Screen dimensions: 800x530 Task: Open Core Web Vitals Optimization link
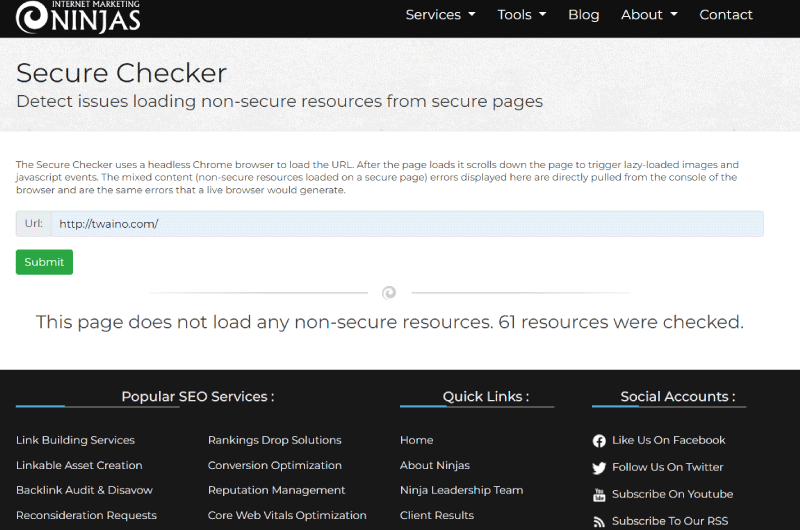(287, 515)
